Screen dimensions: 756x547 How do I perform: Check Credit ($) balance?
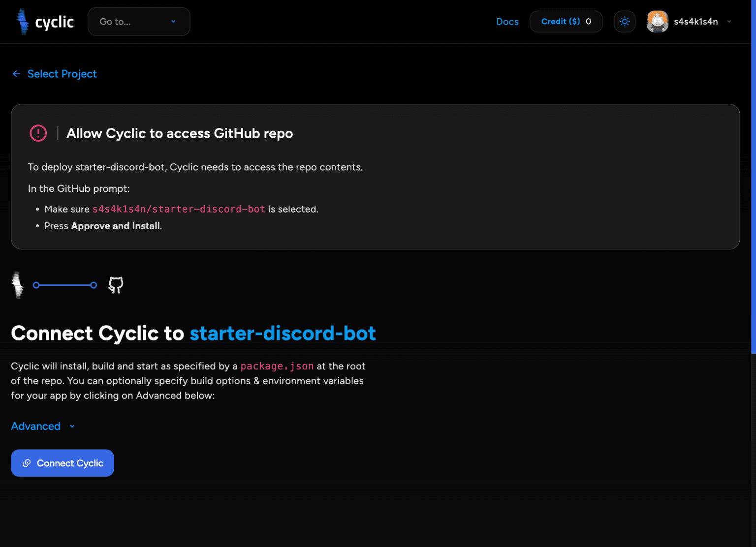coord(566,21)
